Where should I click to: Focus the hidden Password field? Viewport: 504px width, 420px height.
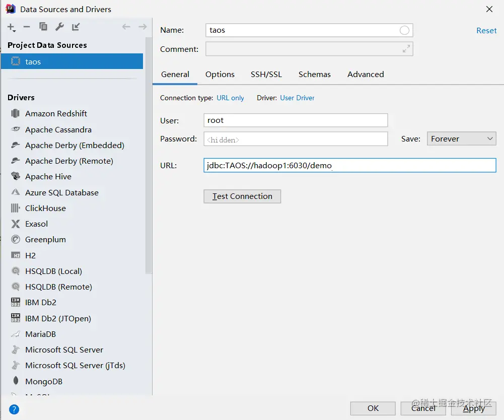[296, 139]
